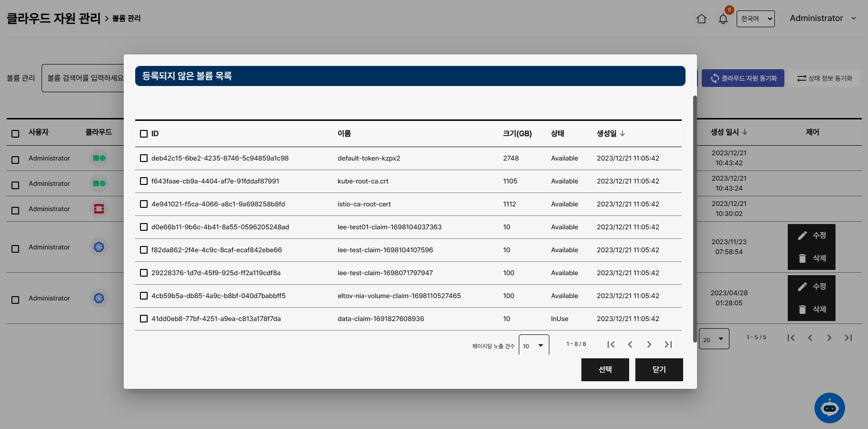
Task: Jump to modal's first page
Action: (x=611, y=344)
